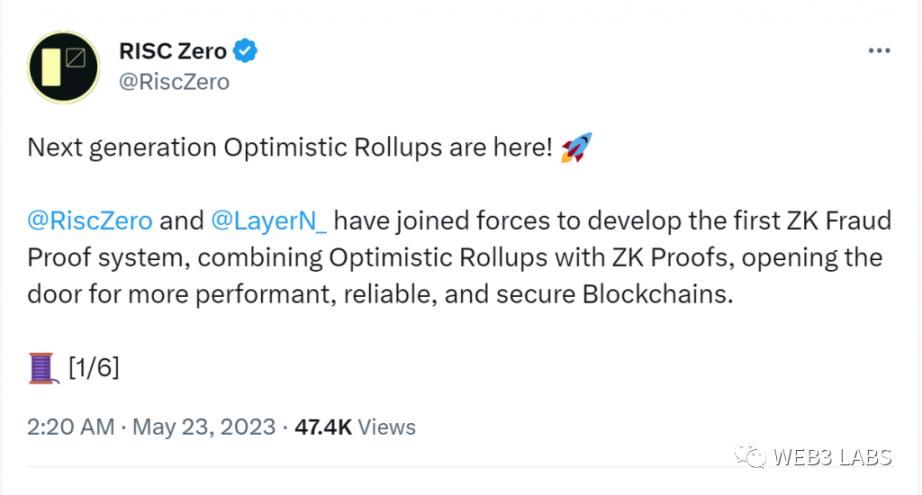922x495 pixels.
Task: Click the blue verified checkmark badge
Action: point(245,49)
